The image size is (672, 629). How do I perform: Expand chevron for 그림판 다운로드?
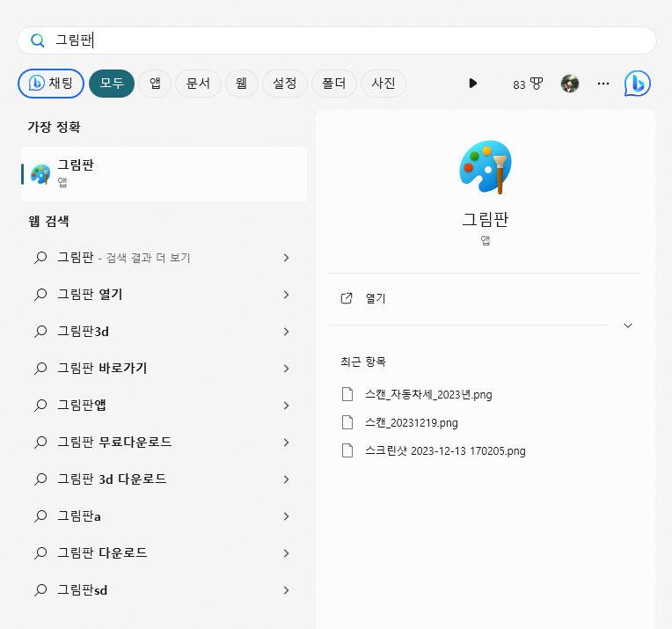click(x=286, y=553)
